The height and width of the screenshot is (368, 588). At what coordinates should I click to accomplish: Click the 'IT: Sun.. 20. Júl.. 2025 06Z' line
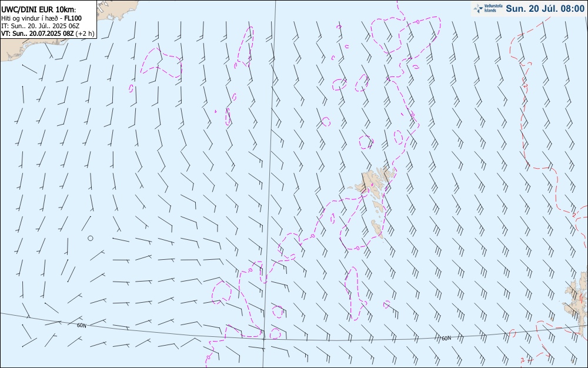click(x=40, y=26)
